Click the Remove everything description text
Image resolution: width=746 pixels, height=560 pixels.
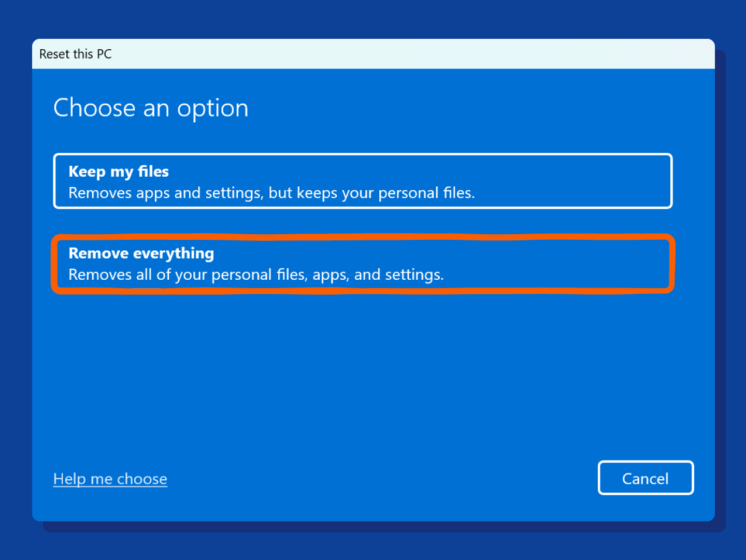click(x=255, y=274)
